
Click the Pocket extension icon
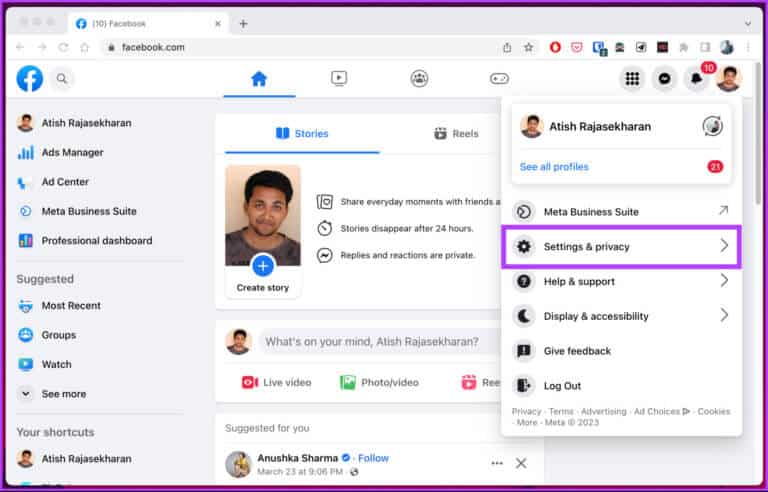(577, 48)
